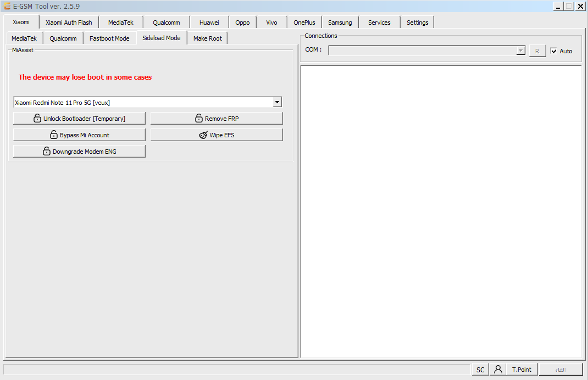Click the SC button in status bar
Screen dimensions: 588x380
(x=480, y=370)
